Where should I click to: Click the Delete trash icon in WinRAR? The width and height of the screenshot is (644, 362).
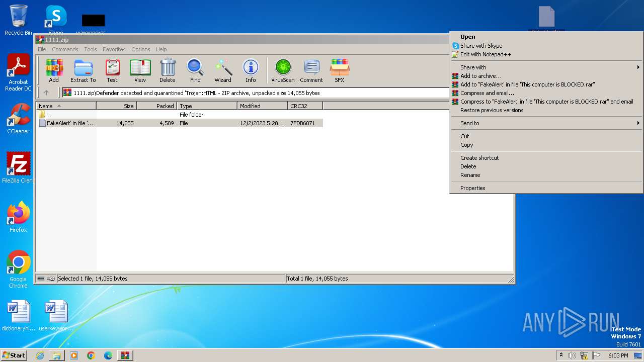pyautogui.click(x=168, y=71)
